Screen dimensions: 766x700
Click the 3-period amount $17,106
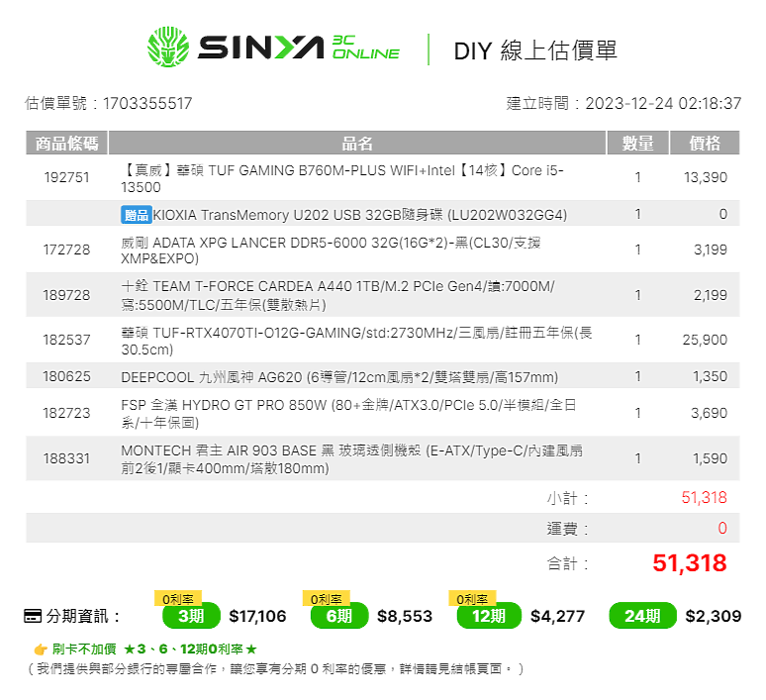[x=257, y=616]
